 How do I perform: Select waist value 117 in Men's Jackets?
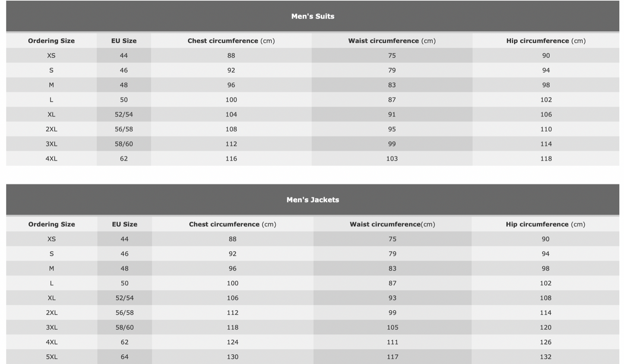click(392, 357)
